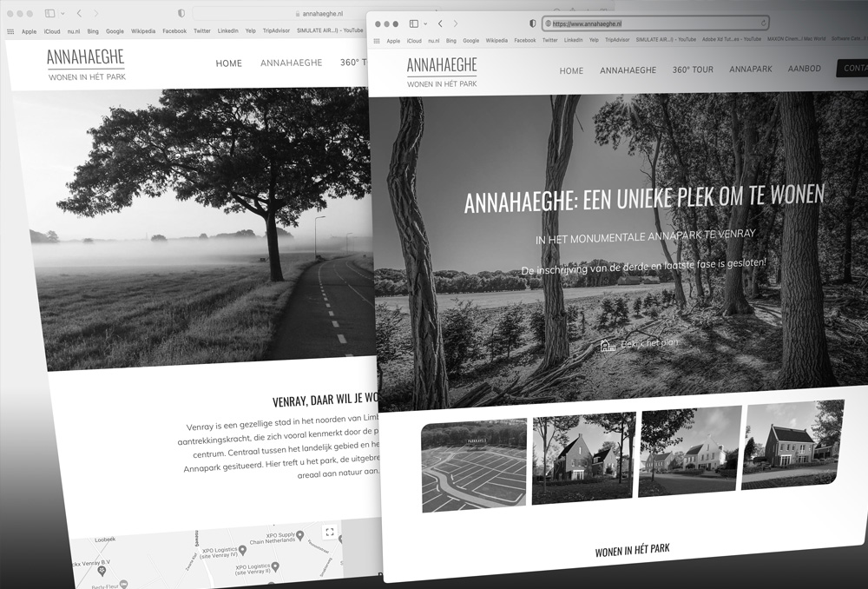Open Twitter bookmark in front window
This screenshot has height=589, width=868.
(x=549, y=41)
